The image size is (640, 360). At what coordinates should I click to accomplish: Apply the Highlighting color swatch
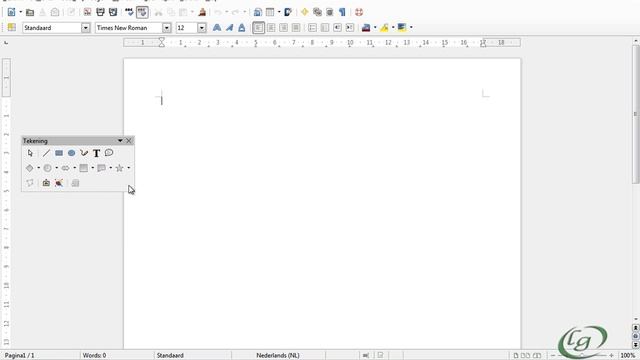click(384, 28)
